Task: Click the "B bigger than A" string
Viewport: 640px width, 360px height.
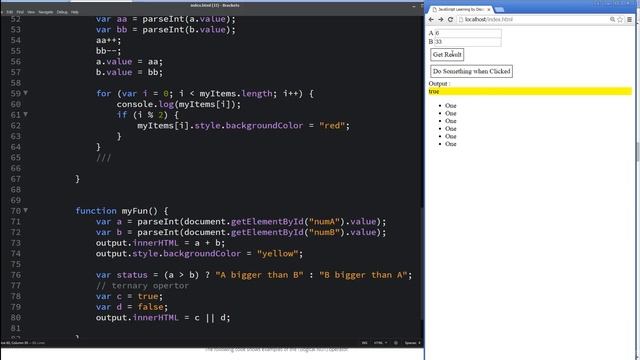Action: (x=363, y=275)
